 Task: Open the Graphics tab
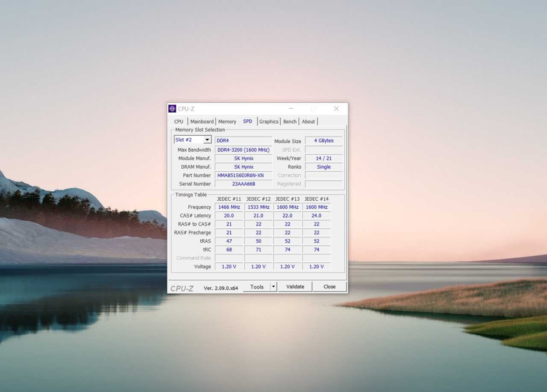click(269, 122)
